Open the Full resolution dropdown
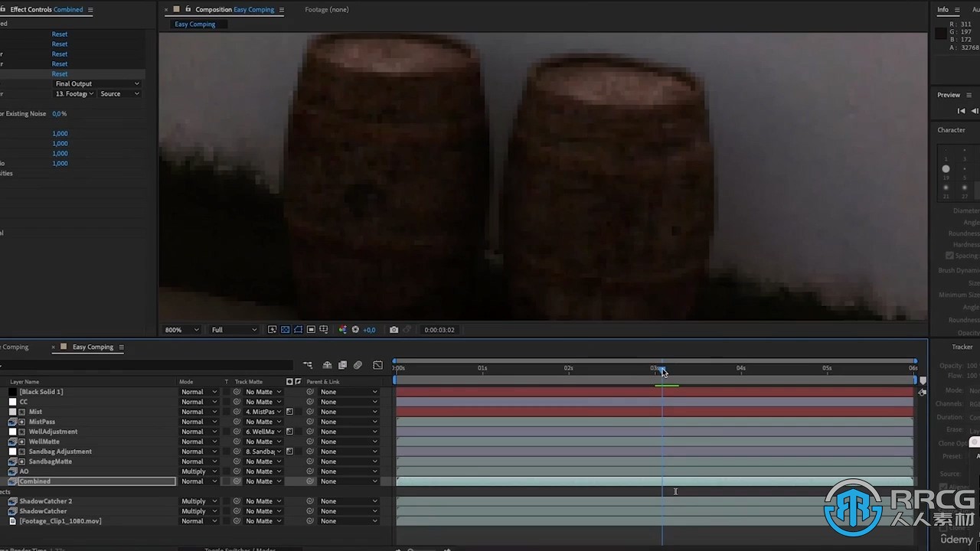 coord(234,330)
